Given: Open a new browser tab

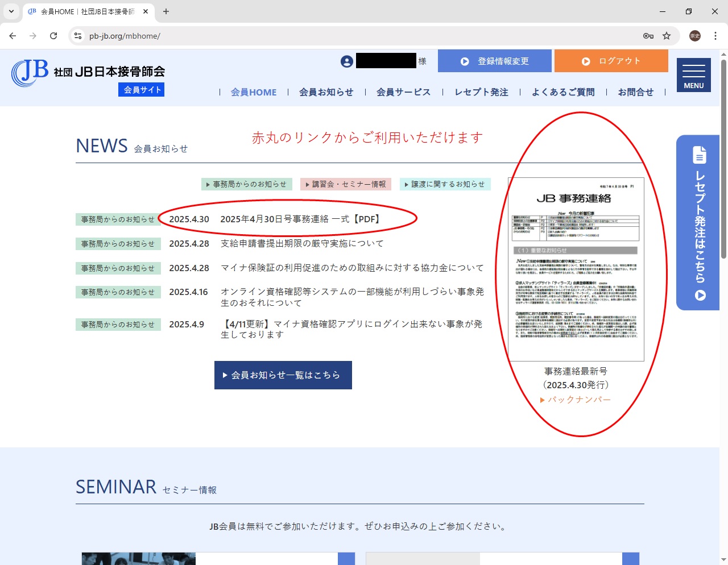Looking at the screenshot, I should [x=166, y=11].
